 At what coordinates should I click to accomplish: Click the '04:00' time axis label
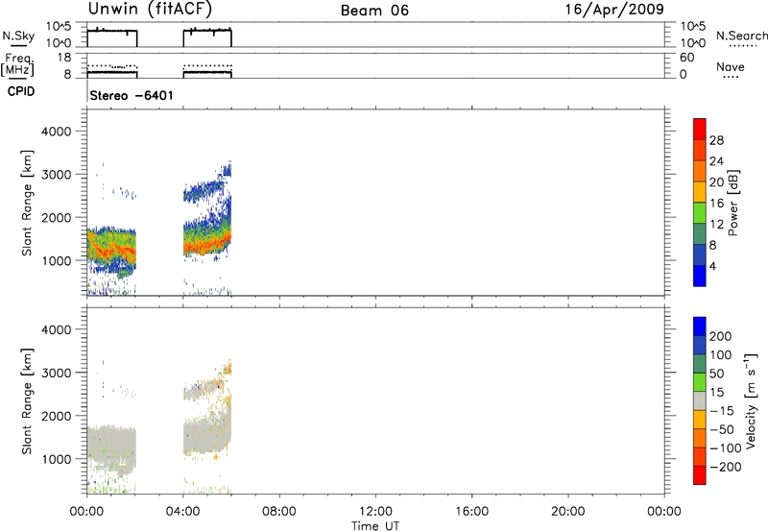pyautogui.click(x=182, y=512)
